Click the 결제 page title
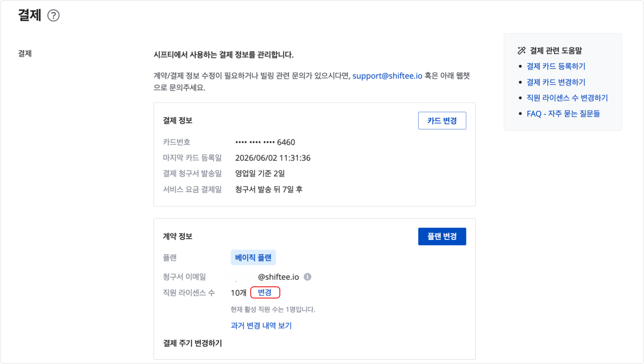 tap(30, 15)
